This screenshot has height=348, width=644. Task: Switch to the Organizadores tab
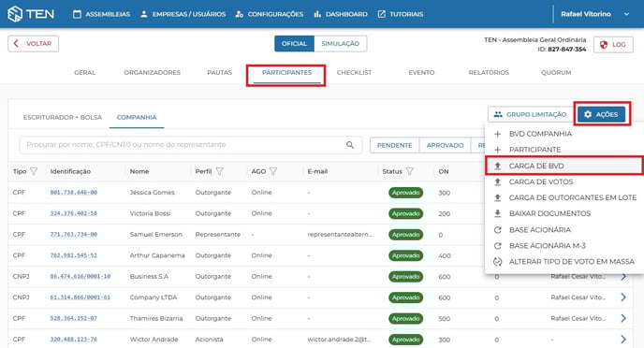(x=152, y=73)
